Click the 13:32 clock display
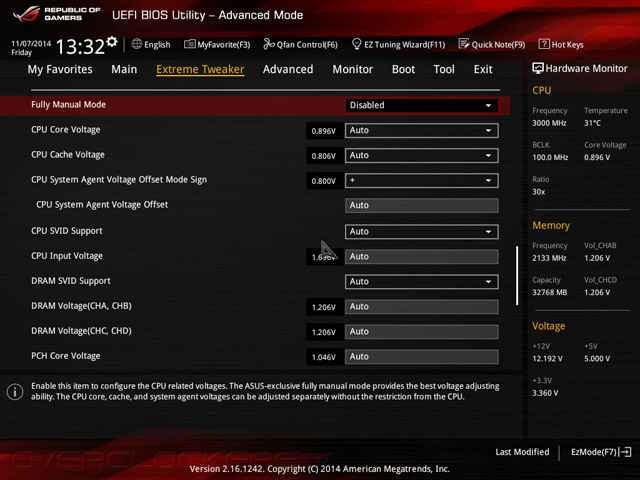The width and height of the screenshot is (640, 480). 80,46
